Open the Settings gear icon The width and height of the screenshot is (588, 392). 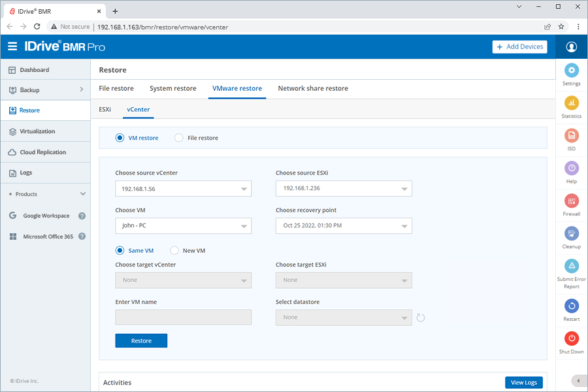tap(572, 71)
